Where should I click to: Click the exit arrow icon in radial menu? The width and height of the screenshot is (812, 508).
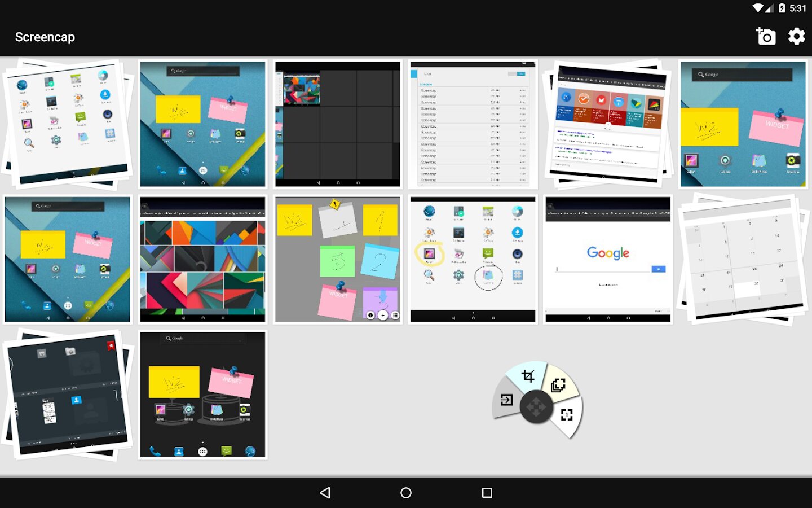pos(506,400)
